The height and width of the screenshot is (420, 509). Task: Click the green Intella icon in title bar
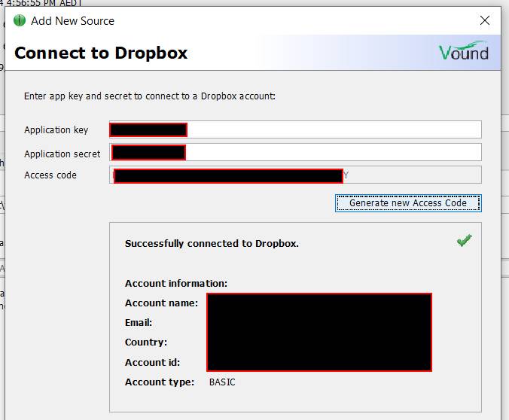[x=20, y=20]
